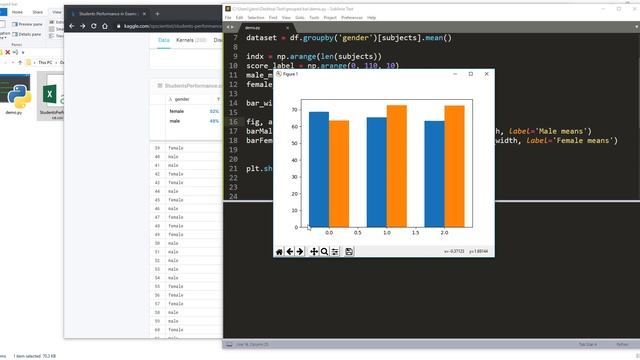Close the demo.py tab in Sublime Text

(x=287, y=28)
